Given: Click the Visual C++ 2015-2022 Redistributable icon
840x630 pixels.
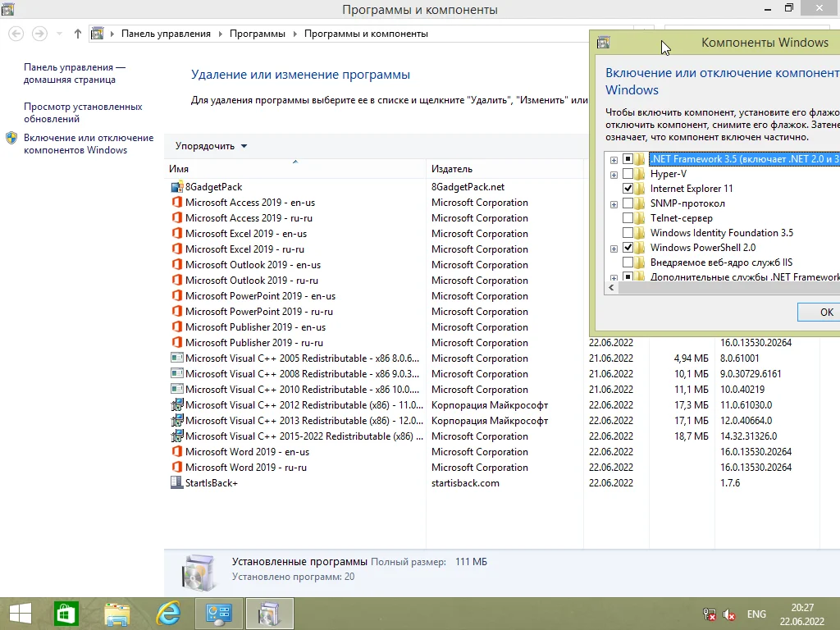Looking at the screenshot, I should click(177, 436).
